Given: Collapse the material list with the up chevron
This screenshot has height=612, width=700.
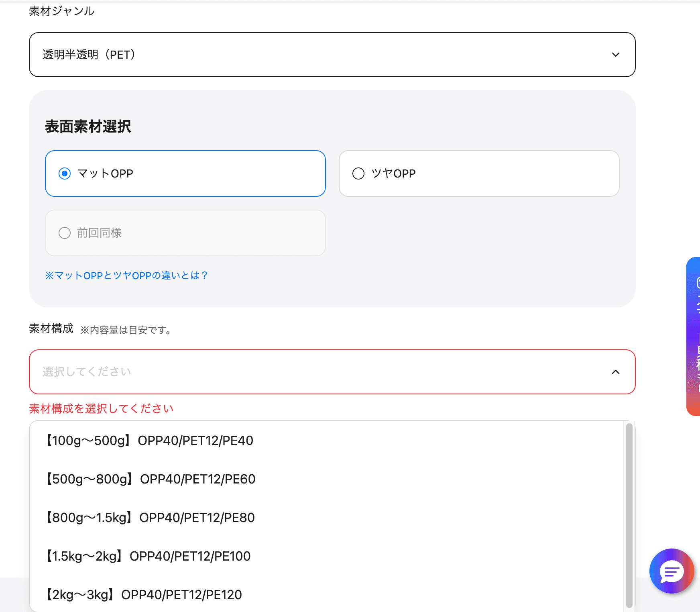Looking at the screenshot, I should [x=617, y=372].
